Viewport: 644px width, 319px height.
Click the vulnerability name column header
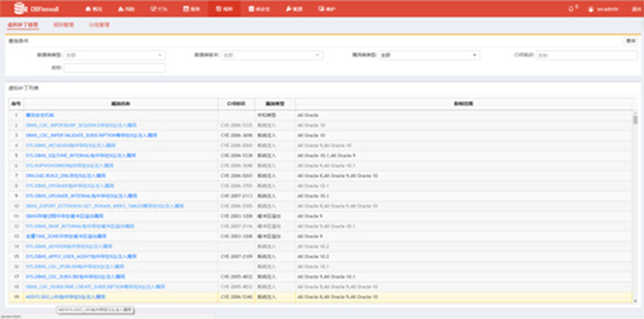click(121, 104)
